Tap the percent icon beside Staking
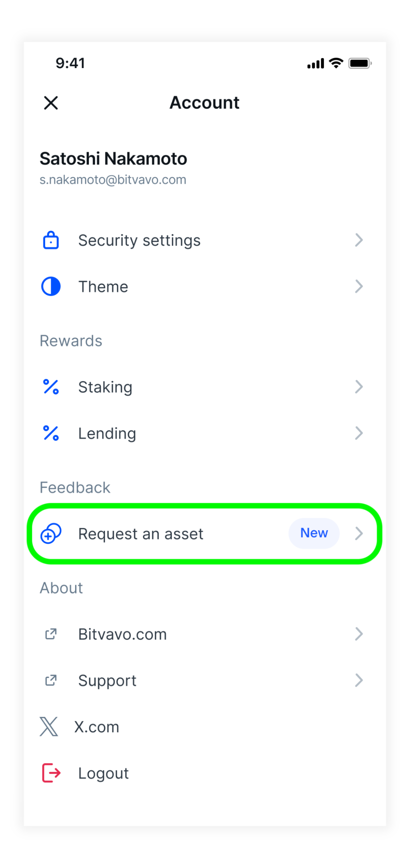 click(51, 387)
